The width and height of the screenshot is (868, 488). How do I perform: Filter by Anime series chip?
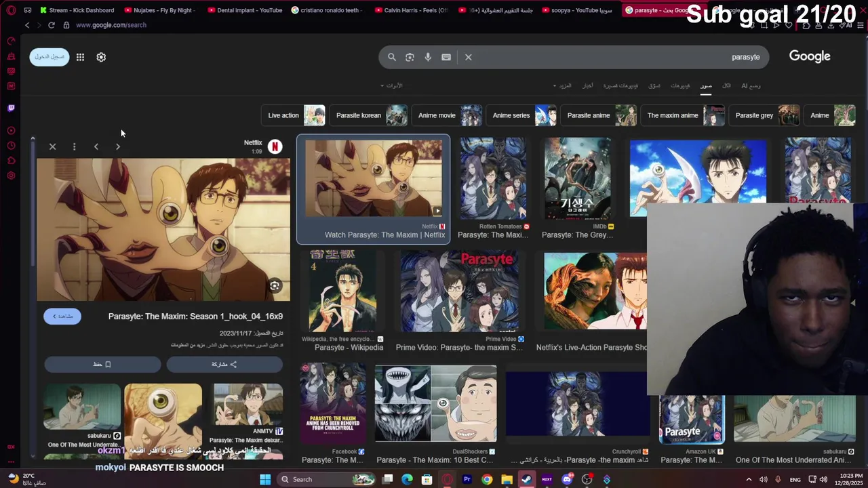(x=521, y=115)
